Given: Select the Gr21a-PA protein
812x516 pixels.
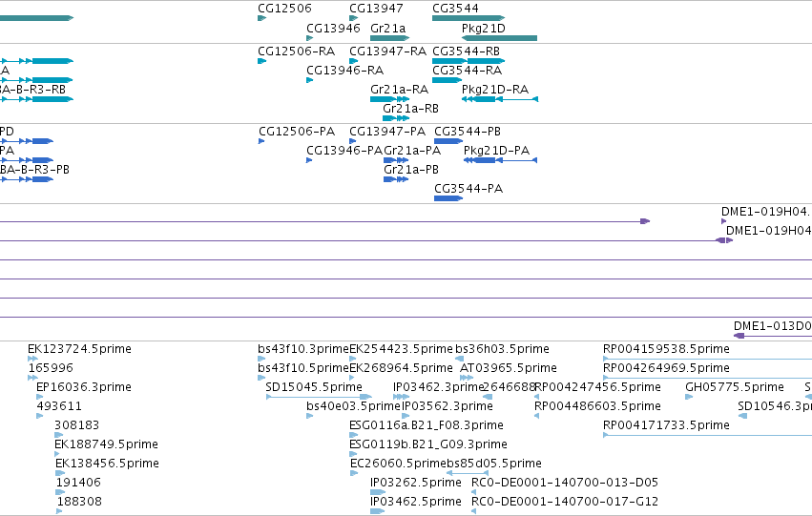Looking at the screenshot, I should pos(412,151).
